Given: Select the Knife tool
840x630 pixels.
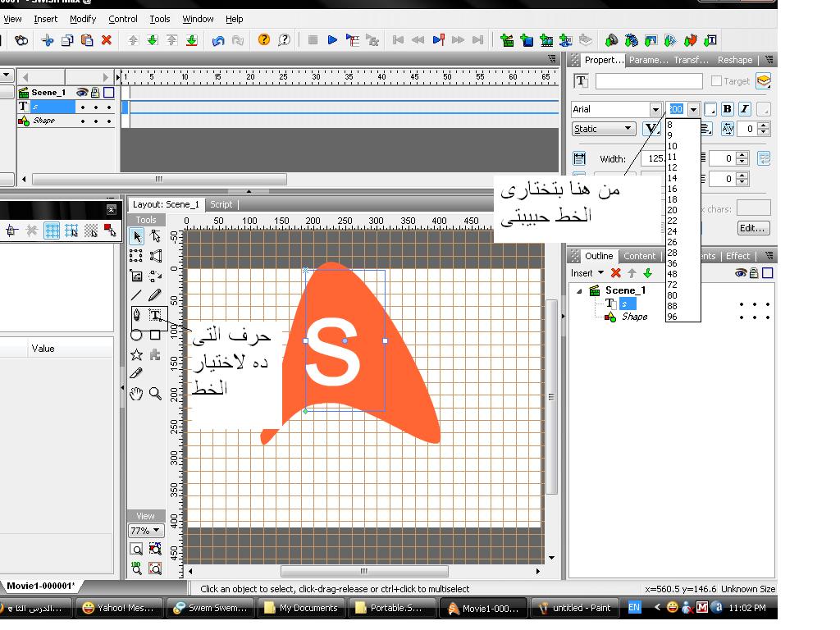Looking at the screenshot, I should coord(137,374).
